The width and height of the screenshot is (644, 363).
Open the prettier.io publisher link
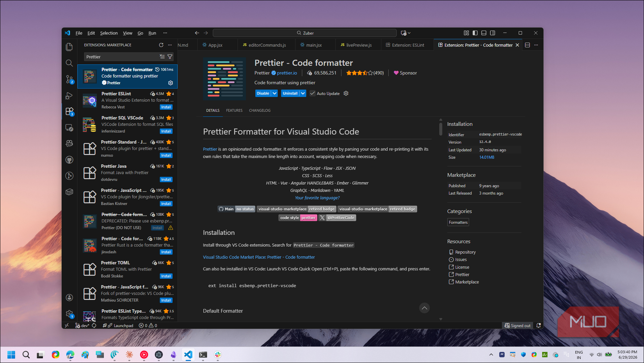coord(287,73)
